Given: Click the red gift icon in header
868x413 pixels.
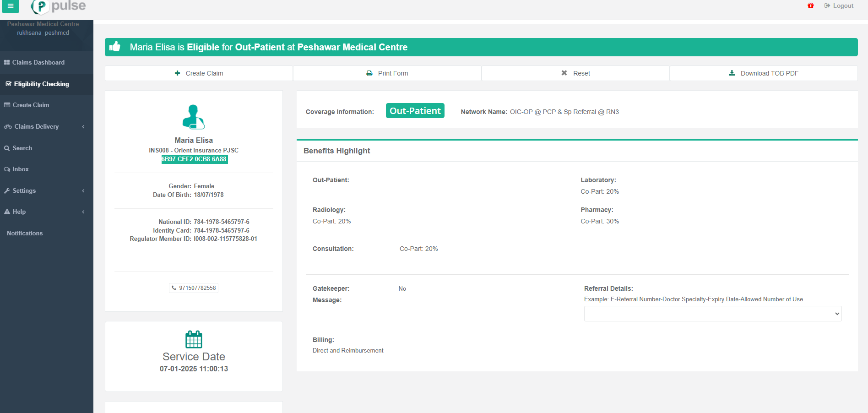Looking at the screenshot, I should pyautogui.click(x=811, y=5).
